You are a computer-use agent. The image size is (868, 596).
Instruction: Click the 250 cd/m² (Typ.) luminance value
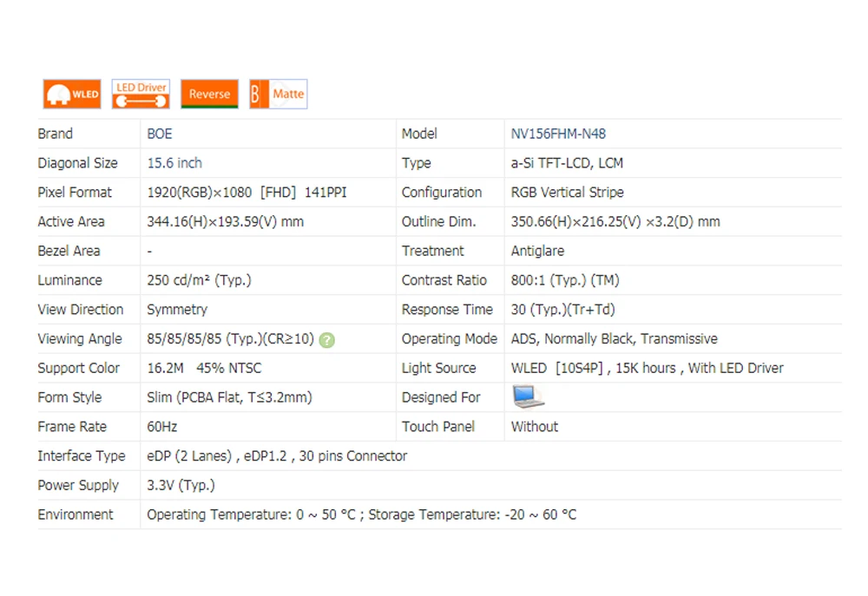tap(199, 280)
